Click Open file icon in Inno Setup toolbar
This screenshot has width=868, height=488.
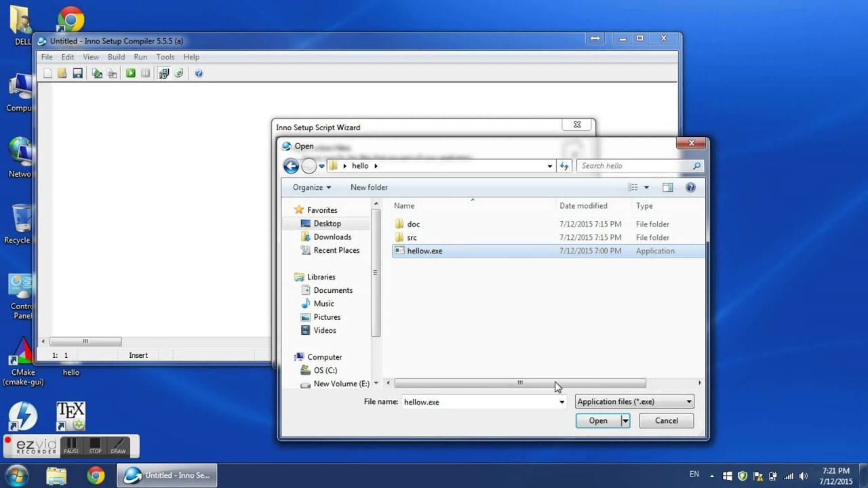tap(62, 73)
